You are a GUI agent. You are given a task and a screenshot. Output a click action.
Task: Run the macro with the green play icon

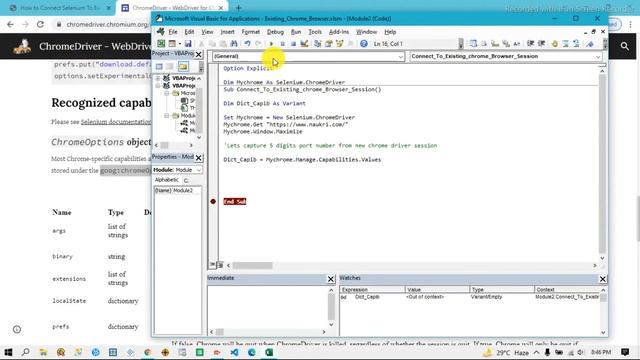point(271,44)
